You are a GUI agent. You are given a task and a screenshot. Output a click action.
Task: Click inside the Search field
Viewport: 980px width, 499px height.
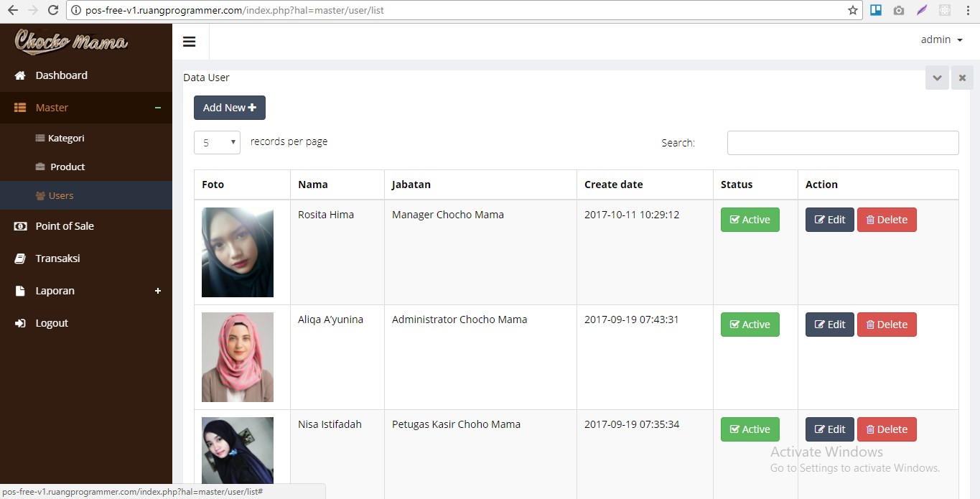[841, 142]
